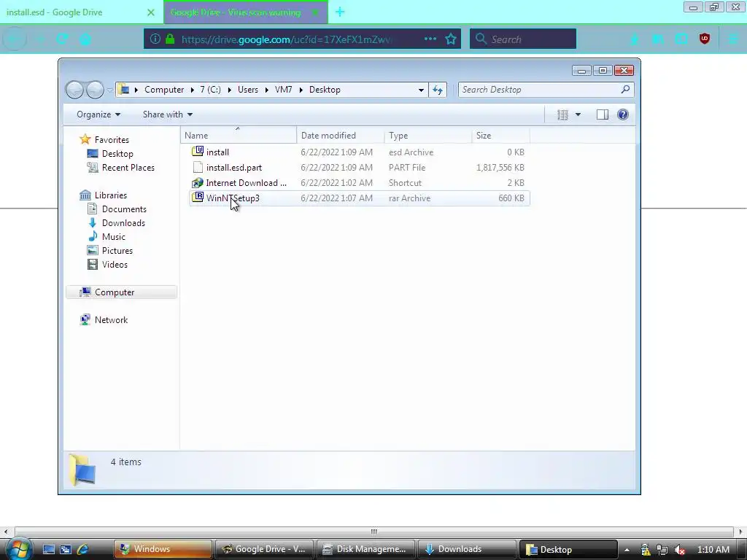Expand breadcrumb arrow after Users
The width and height of the screenshot is (747, 560).
coord(267,90)
